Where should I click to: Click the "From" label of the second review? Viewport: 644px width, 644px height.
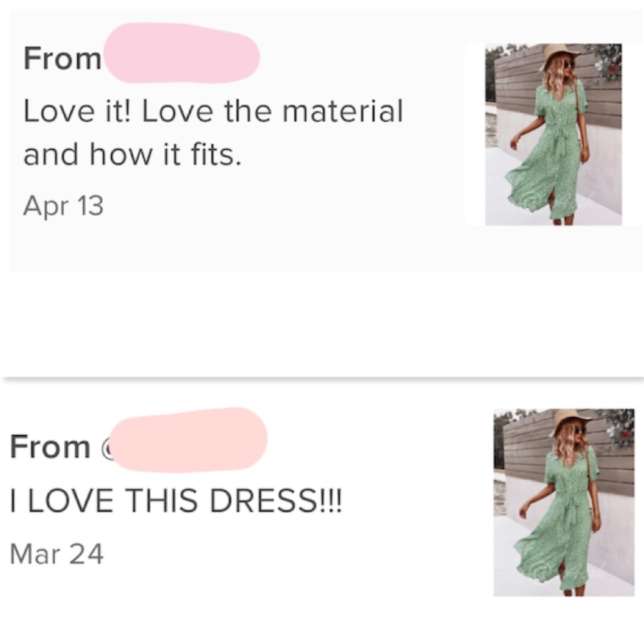(x=50, y=447)
